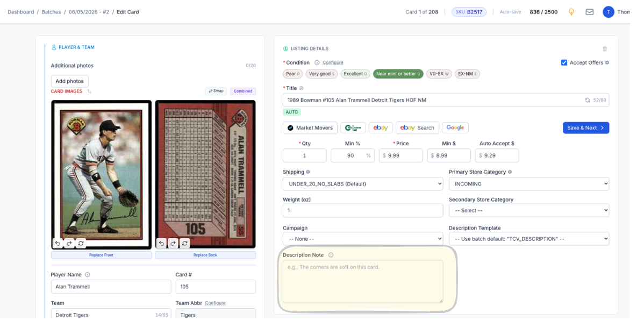Click the Player & Team person icon
The width and height of the screenshot is (644, 328).
(54, 47)
